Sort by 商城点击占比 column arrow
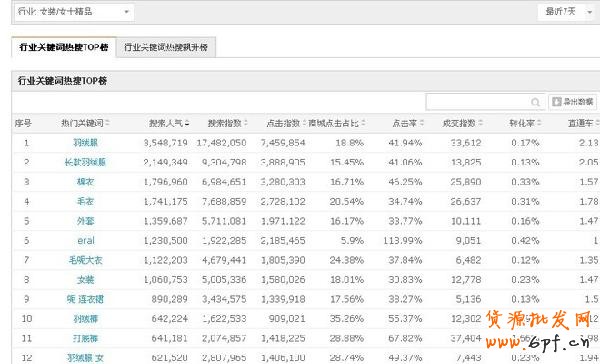The image size is (600, 364). pyautogui.click(x=363, y=123)
